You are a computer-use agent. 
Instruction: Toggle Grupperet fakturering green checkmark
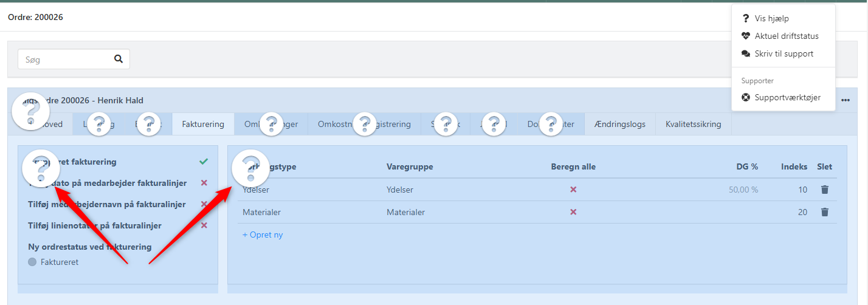[204, 162]
